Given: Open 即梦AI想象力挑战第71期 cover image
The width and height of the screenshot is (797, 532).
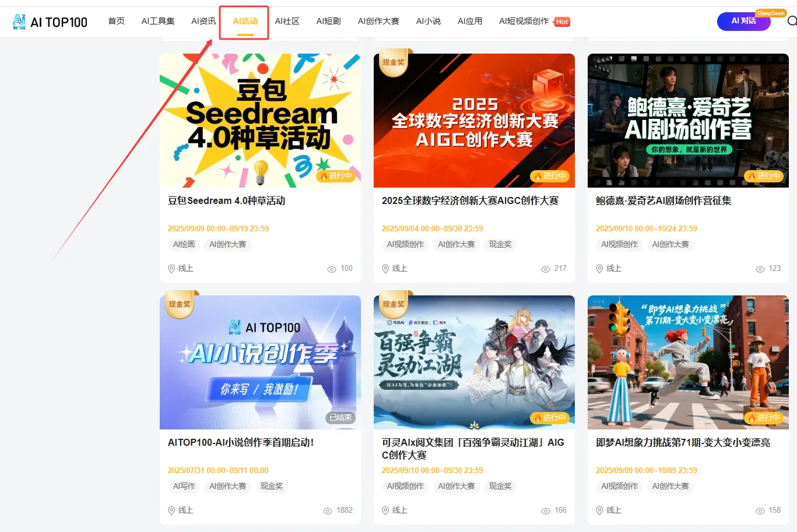Looking at the screenshot, I should 688,362.
